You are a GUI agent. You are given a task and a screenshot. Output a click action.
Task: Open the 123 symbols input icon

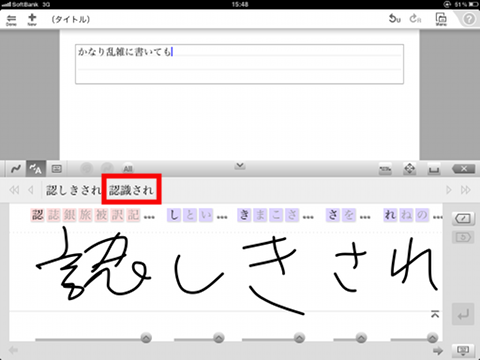pos(385,169)
